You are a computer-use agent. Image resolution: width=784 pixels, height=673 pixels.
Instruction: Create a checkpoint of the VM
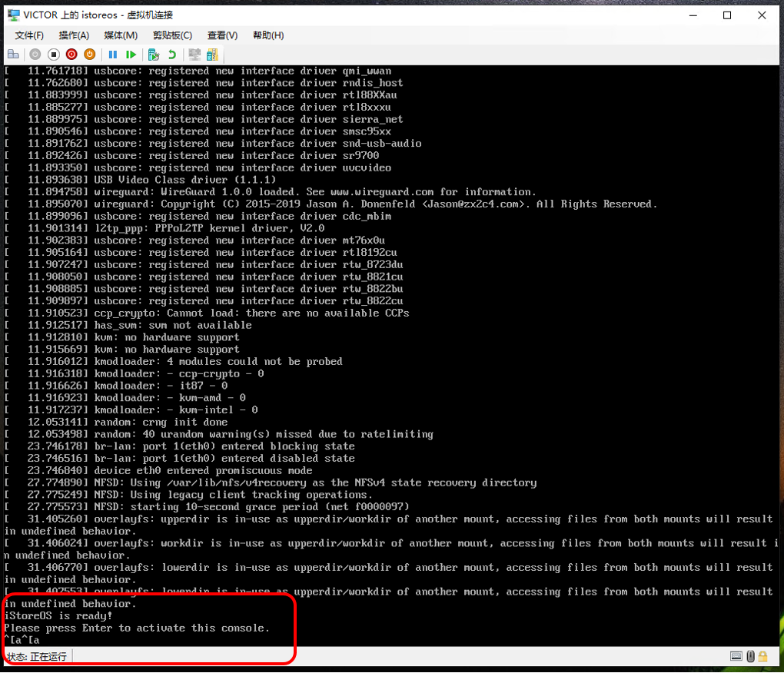click(154, 54)
